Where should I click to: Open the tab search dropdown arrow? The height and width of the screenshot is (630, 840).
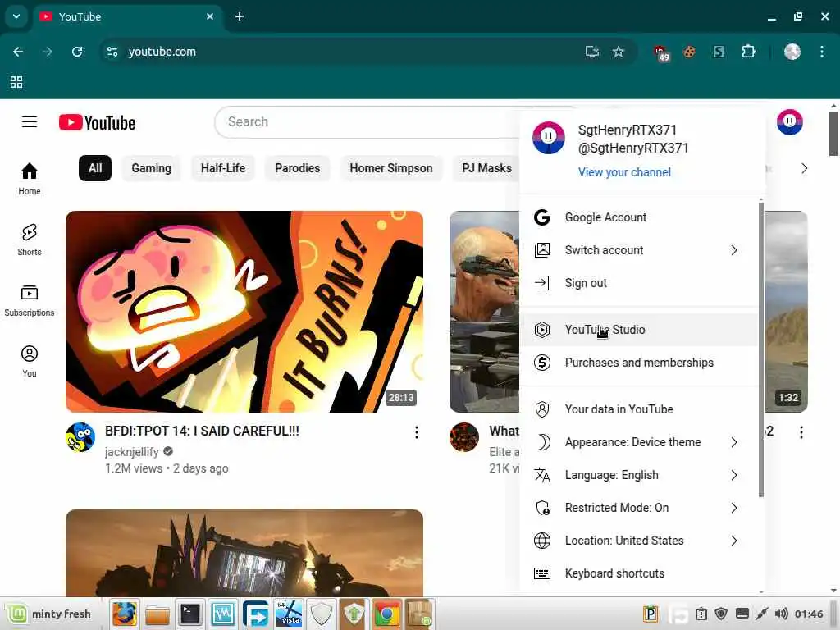pyautogui.click(x=16, y=16)
